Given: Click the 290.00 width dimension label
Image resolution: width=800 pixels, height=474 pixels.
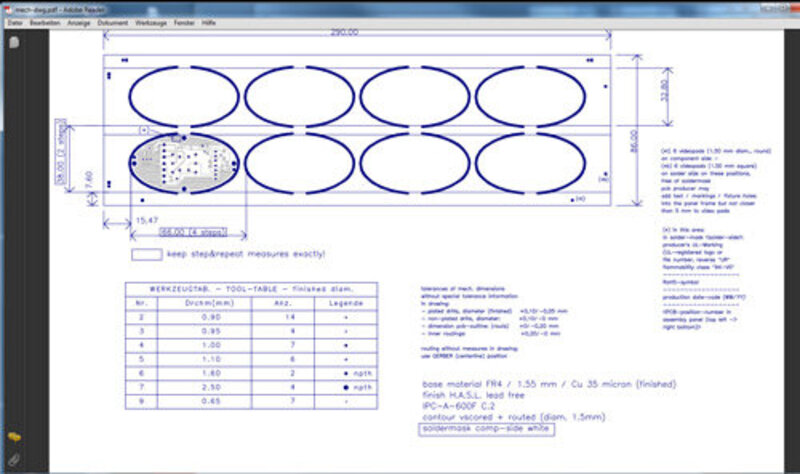Looking at the screenshot, I should [344, 32].
